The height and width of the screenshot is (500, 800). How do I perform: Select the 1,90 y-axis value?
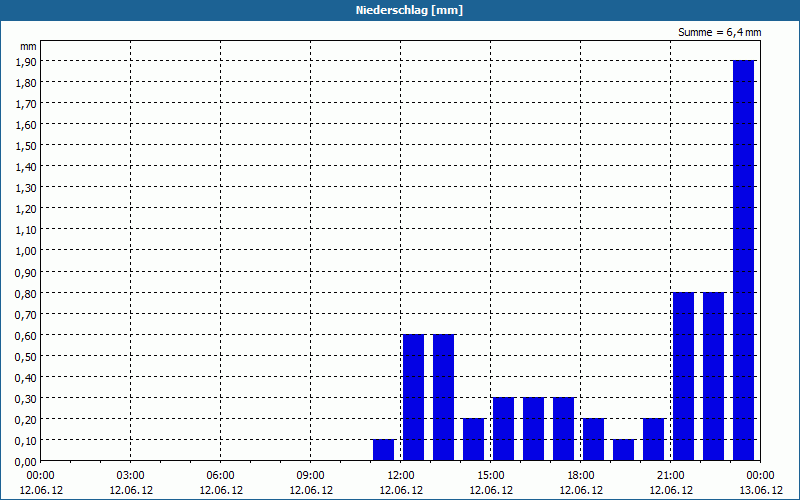point(26,61)
